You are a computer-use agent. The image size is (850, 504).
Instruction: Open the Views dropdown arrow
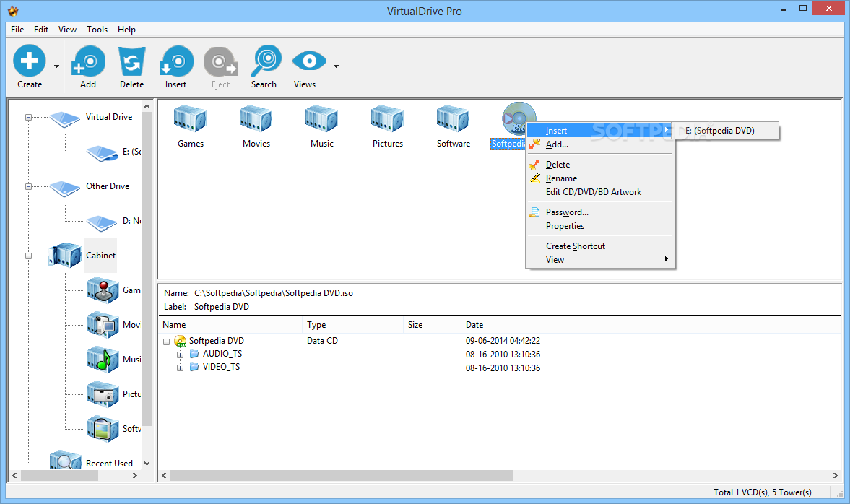[x=336, y=66]
